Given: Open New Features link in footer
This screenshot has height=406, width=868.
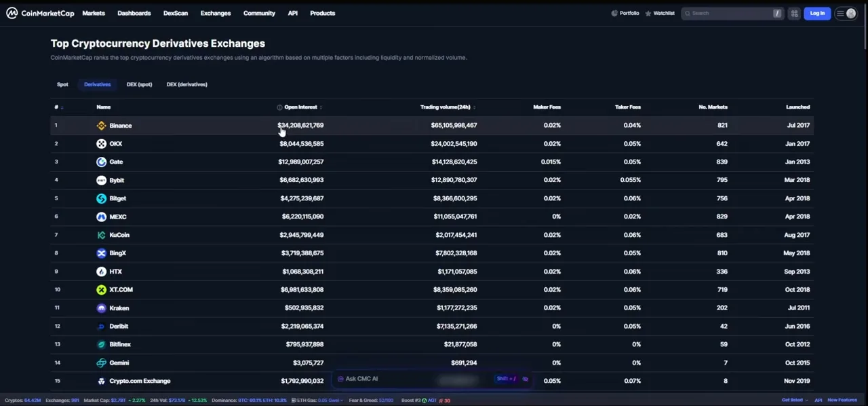Looking at the screenshot, I should [842, 401].
